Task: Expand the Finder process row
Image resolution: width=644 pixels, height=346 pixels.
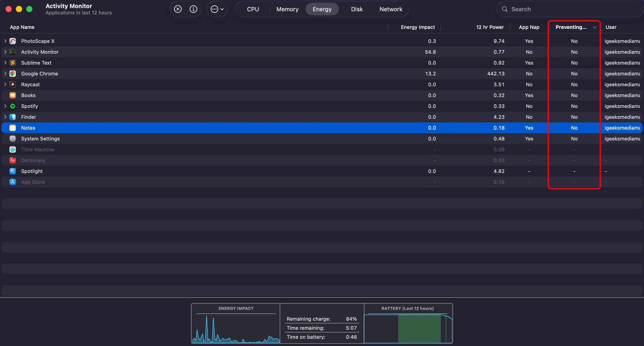Action: click(5, 117)
